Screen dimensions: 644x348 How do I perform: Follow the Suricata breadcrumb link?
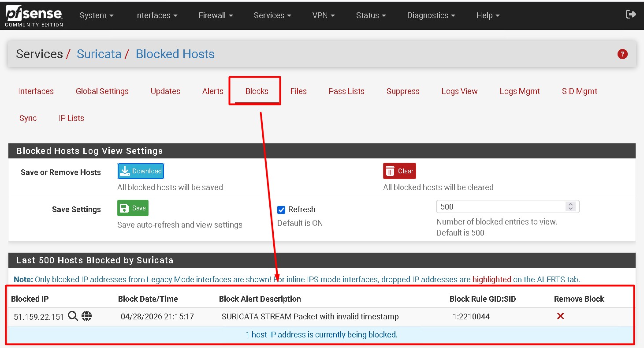[99, 54]
